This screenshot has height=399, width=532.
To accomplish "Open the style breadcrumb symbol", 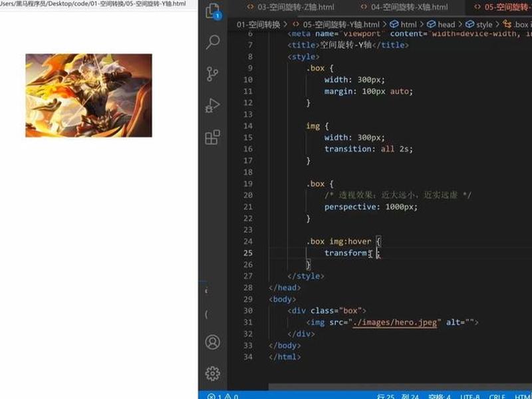I will 479,25.
